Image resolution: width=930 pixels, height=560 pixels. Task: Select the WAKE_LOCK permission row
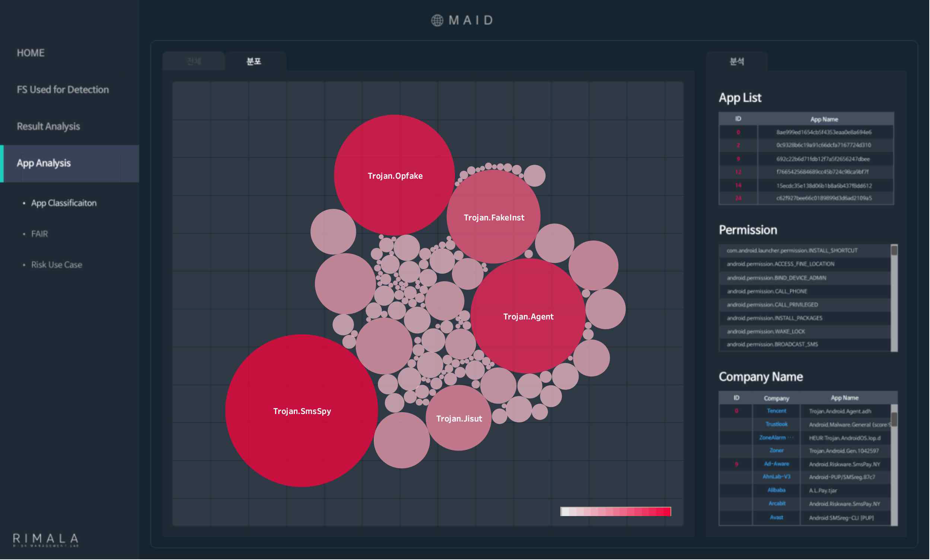click(805, 332)
